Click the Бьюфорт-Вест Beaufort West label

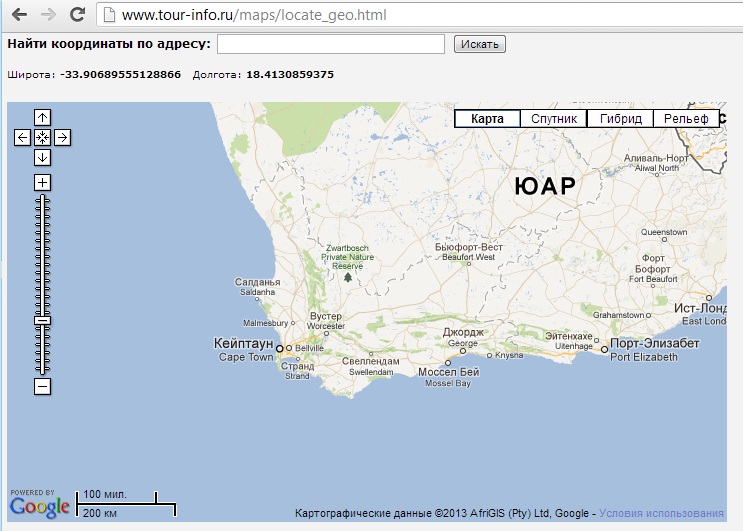pyautogui.click(x=469, y=252)
